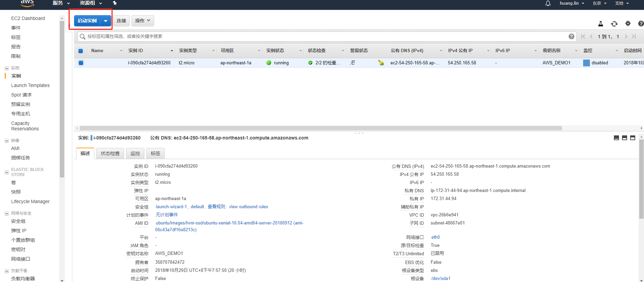Open the 资源组 resource groups menu

pos(91,3)
